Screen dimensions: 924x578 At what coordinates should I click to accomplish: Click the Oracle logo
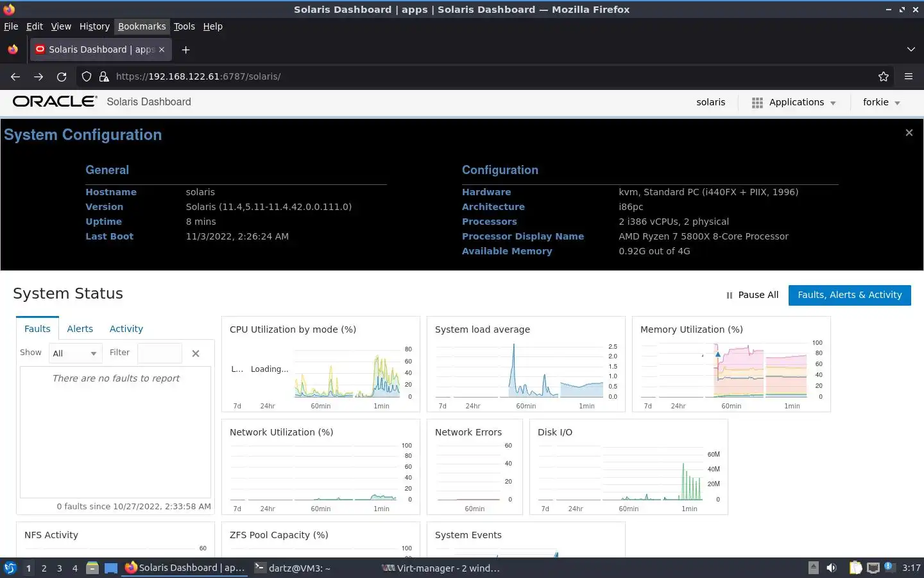(55, 101)
